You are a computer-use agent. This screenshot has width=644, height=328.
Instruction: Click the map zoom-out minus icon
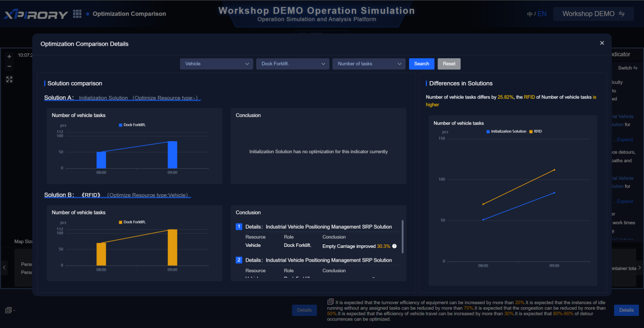[9, 66]
